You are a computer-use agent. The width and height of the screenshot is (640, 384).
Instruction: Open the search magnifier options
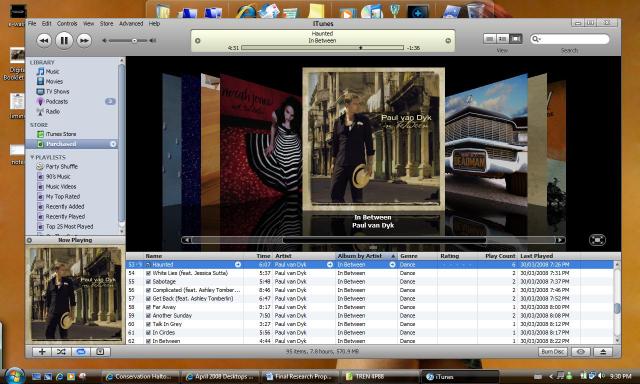(536, 39)
